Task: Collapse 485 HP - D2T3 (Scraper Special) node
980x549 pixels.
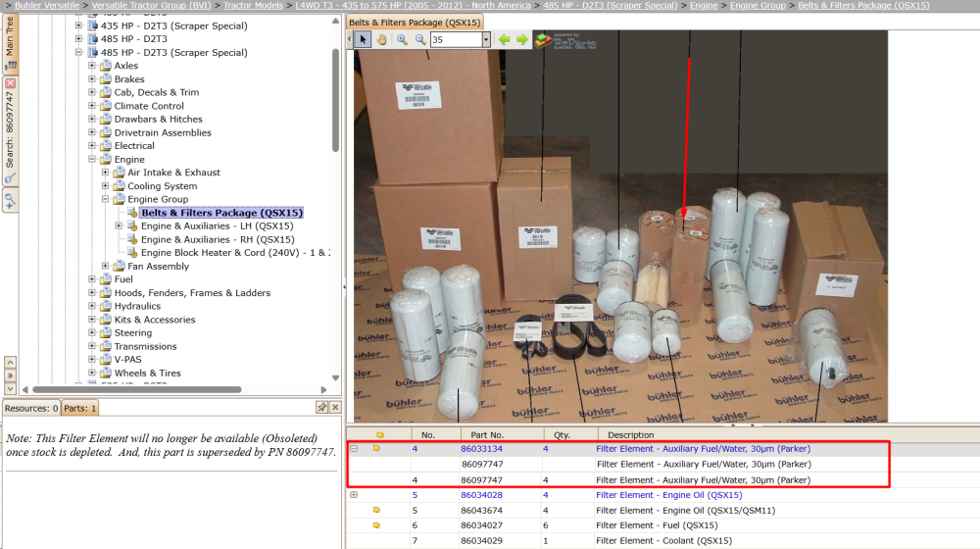Action: (x=78, y=52)
